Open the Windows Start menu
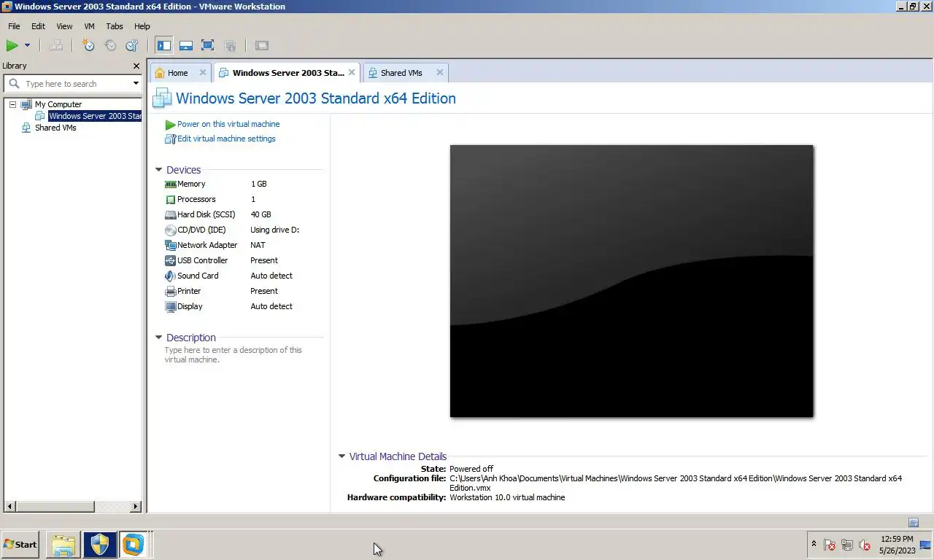 (20, 544)
